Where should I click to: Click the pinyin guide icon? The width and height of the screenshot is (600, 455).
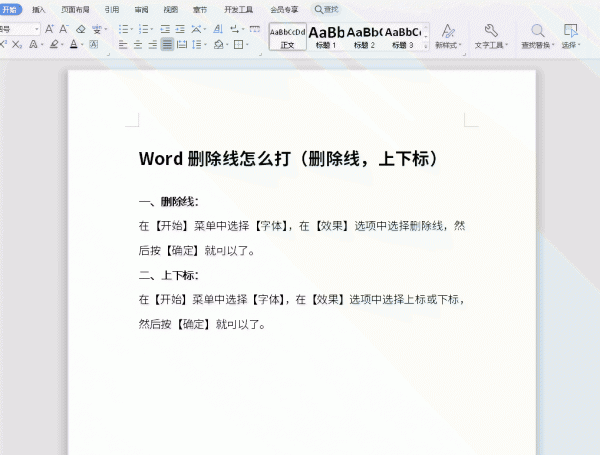pyautogui.click(x=97, y=29)
